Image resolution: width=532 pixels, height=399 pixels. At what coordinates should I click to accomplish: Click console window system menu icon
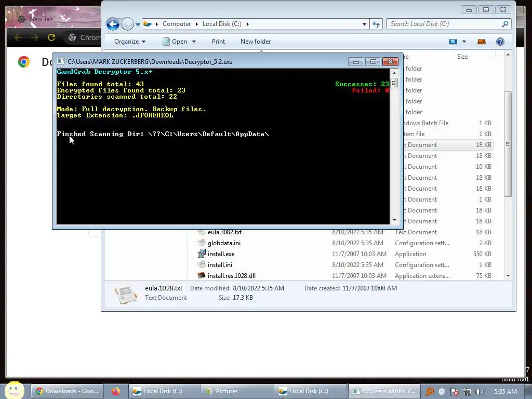(x=61, y=61)
